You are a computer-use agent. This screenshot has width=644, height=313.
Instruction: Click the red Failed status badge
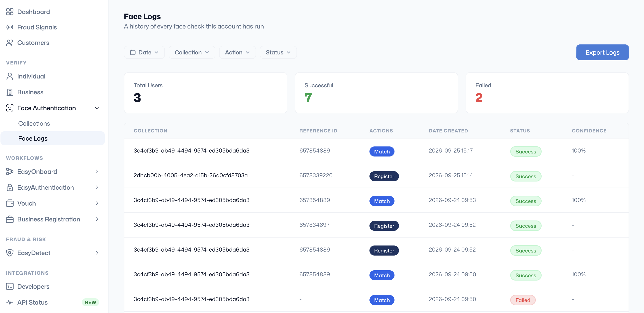click(523, 300)
